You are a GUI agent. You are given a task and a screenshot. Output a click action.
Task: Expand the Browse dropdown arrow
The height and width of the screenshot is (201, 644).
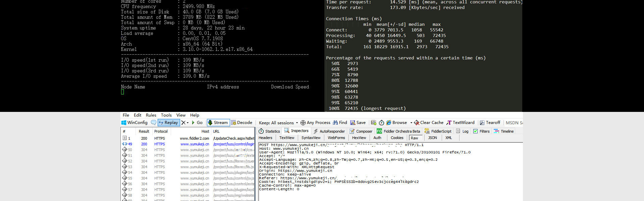click(x=411, y=123)
